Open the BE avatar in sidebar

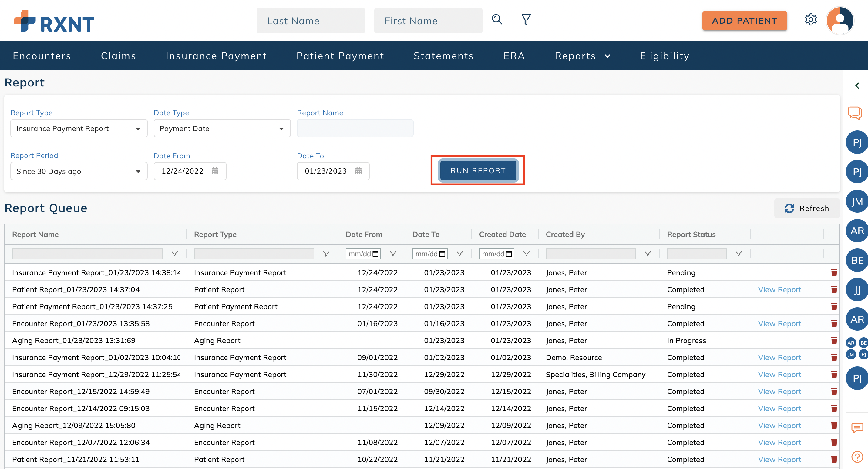tap(857, 260)
